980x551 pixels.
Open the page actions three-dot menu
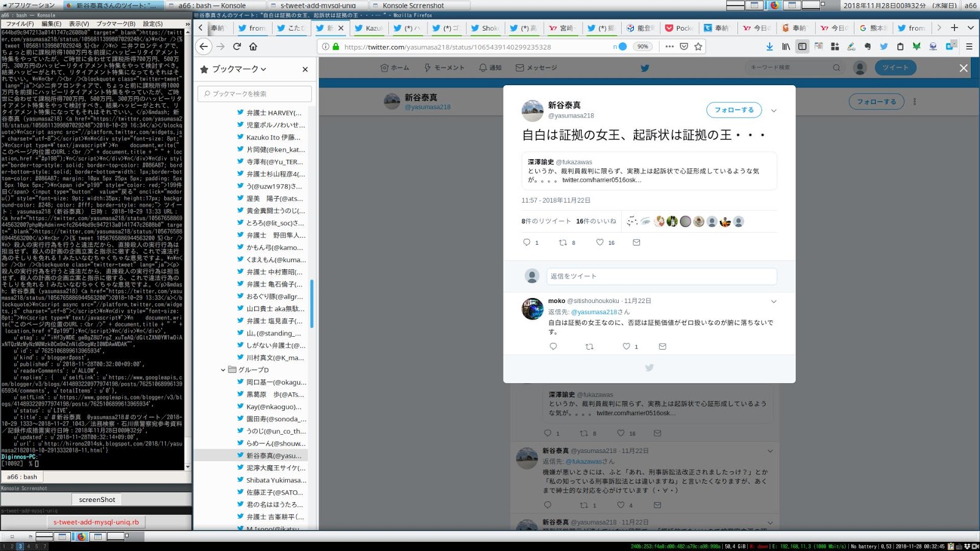point(669,47)
